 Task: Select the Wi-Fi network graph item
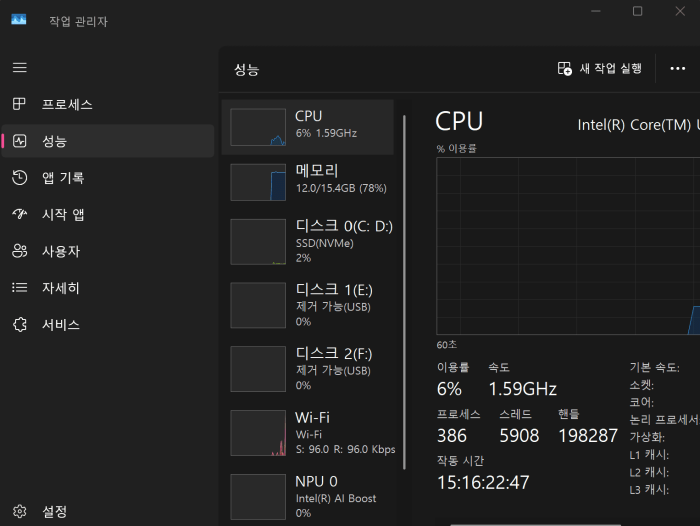[308, 433]
